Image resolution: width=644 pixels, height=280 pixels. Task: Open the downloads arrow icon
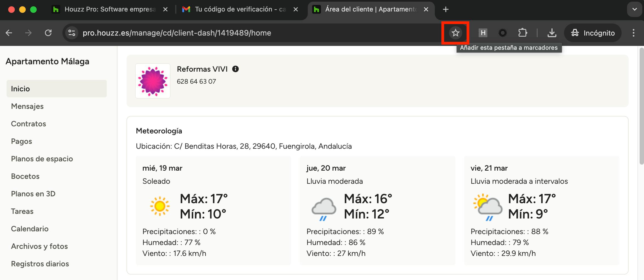[x=552, y=33]
